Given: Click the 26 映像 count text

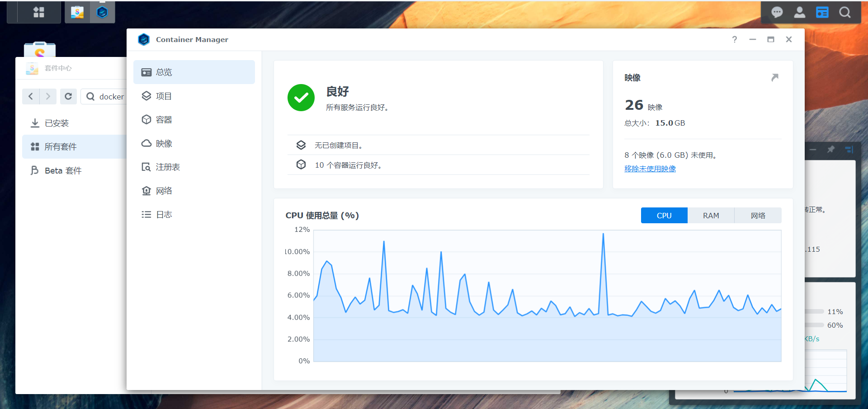Looking at the screenshot, I should pyautogui.click(x=644, y=105).
